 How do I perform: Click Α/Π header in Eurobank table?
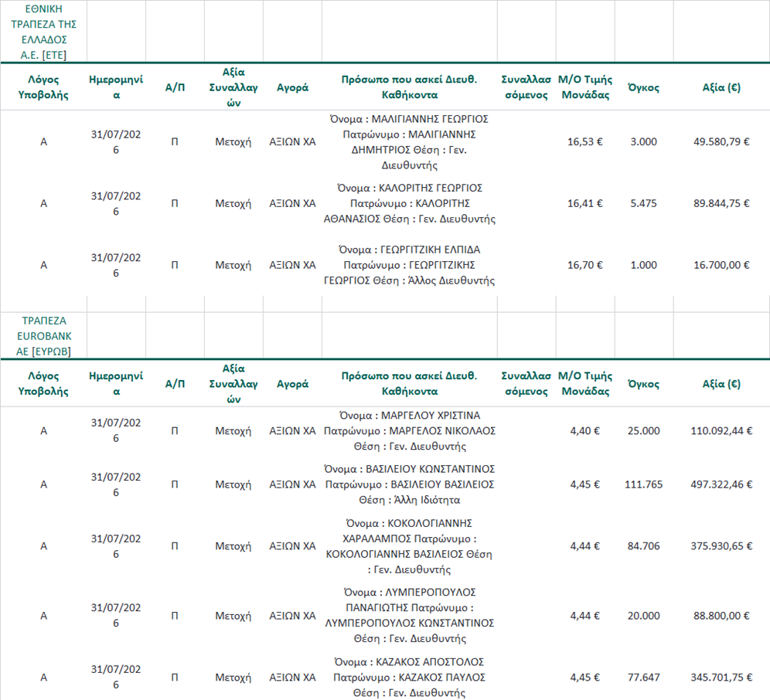[x=175, y=384]
